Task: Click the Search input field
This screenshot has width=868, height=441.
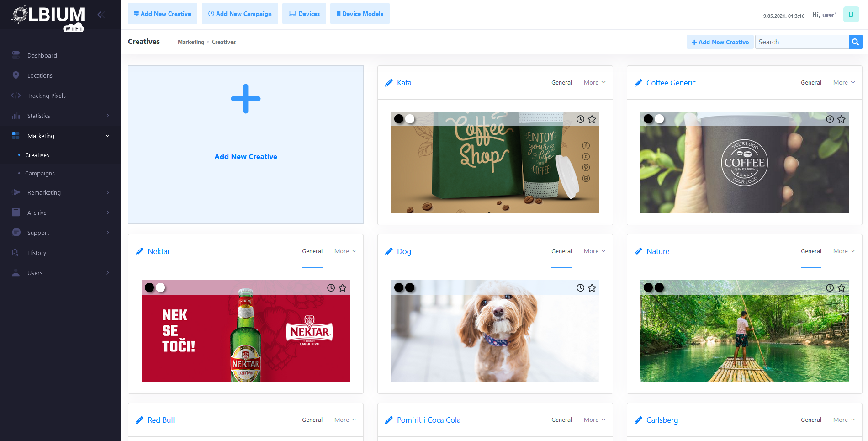Action: (801, 42)
